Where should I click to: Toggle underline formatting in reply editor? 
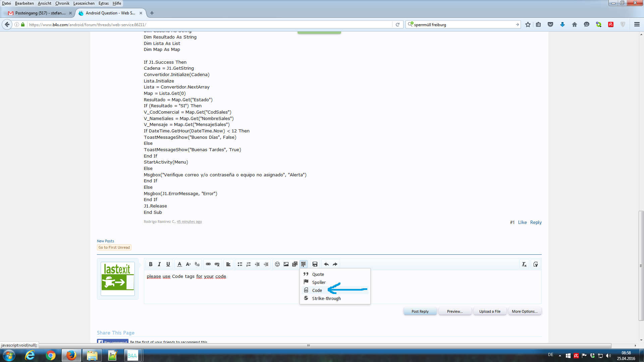tap(168, 264)
